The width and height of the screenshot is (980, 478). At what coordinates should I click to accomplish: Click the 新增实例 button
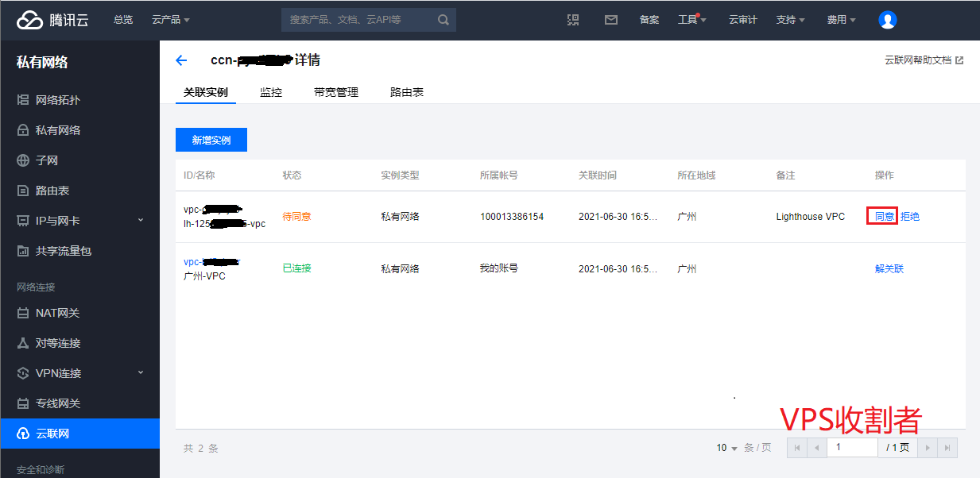[211, 140]
